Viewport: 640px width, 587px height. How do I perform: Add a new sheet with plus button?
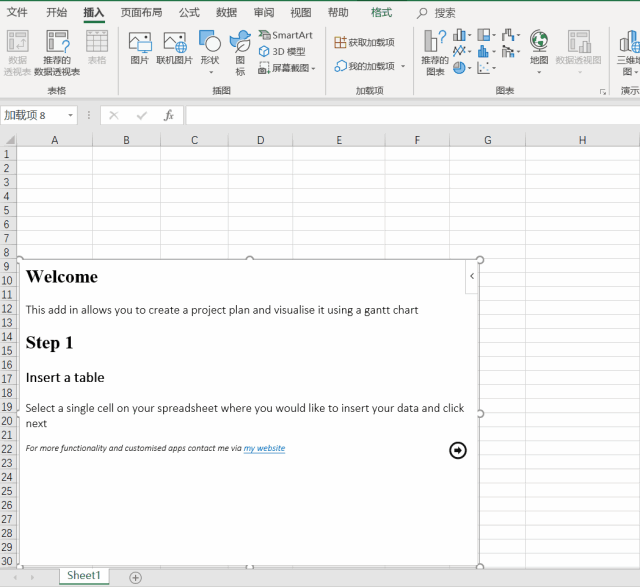coord(136,578)
